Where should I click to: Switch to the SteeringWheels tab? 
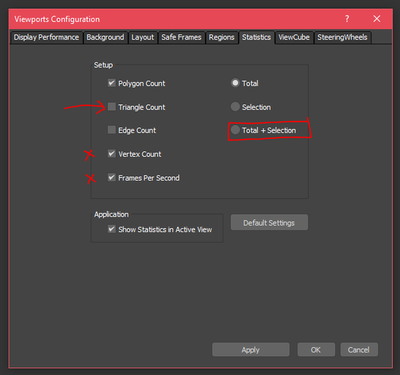click(x=342, y=37)
